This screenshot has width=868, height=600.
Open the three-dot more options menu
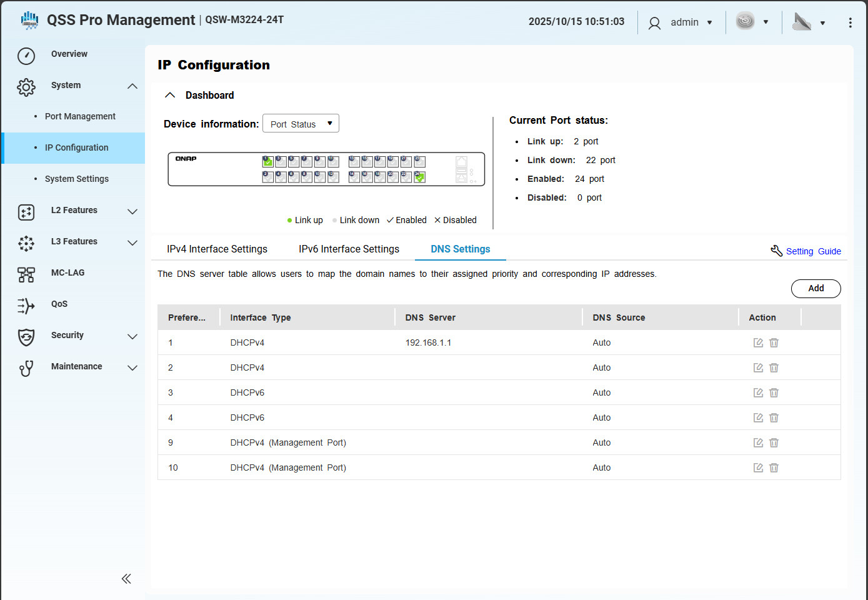click(x=850, y=22)
